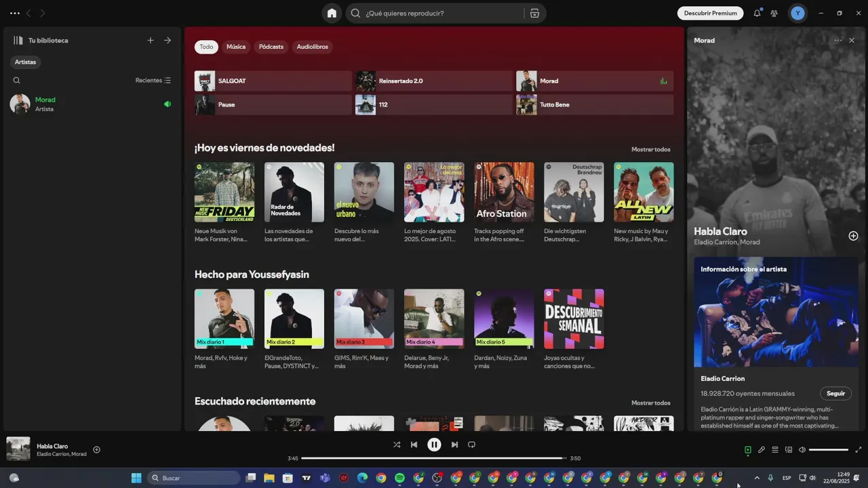Open the Browse icon in search bar
Image resolution: width=868 pixels, height=488 pixels.
coord(534,13)
